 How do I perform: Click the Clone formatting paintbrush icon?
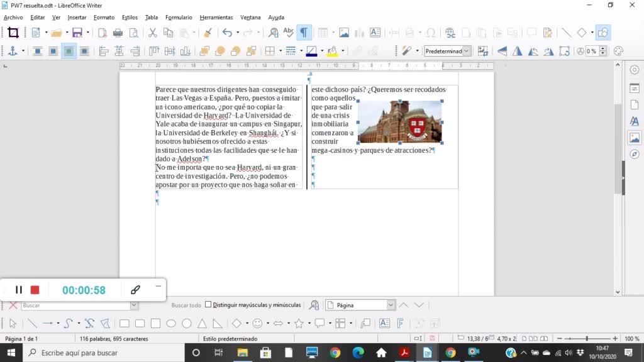click(208, 33)
